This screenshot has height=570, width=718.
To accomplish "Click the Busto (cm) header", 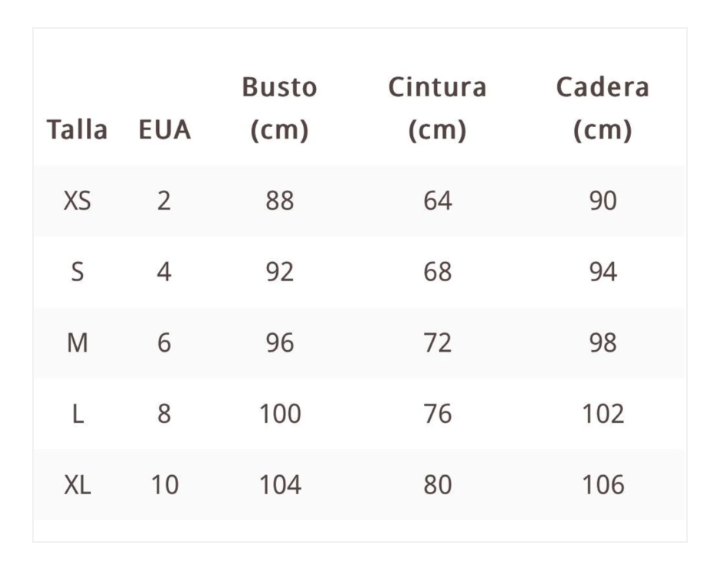I will [x=279, y=109].
